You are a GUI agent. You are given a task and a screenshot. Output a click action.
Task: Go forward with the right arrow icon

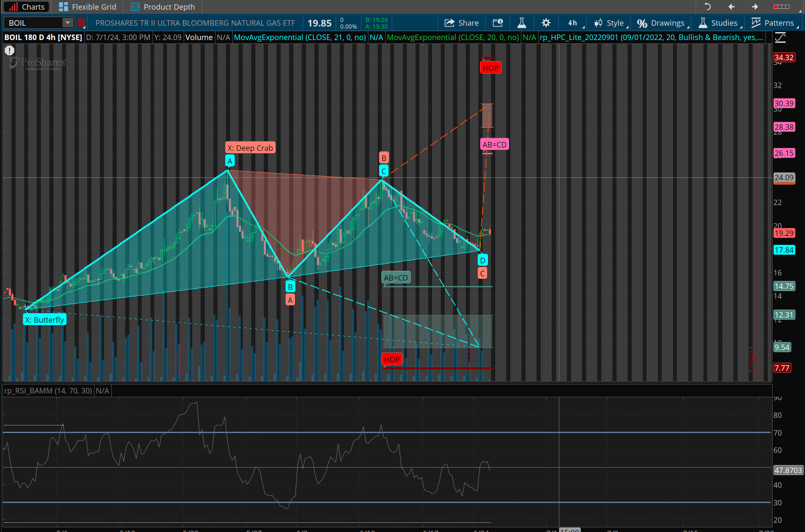pos(755,7)
